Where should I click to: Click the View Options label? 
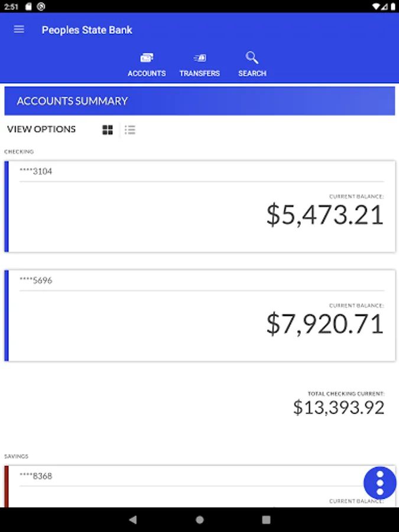pos(41,129)
